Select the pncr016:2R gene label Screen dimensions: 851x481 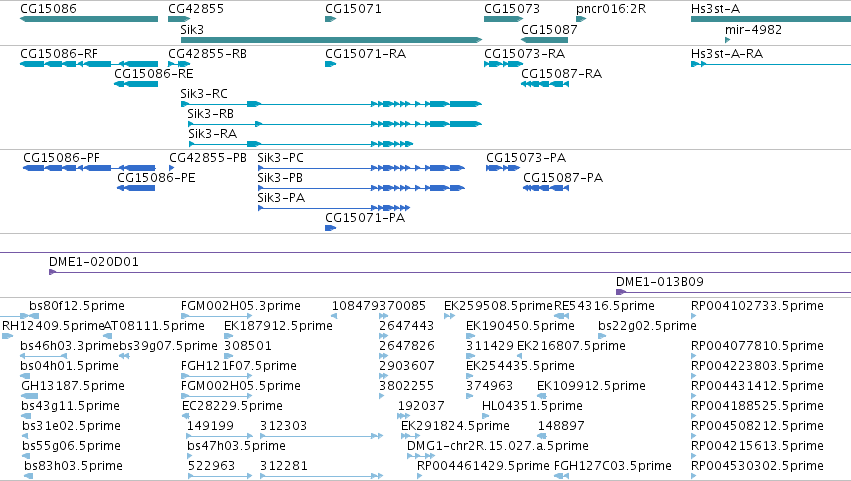(611, 9)
